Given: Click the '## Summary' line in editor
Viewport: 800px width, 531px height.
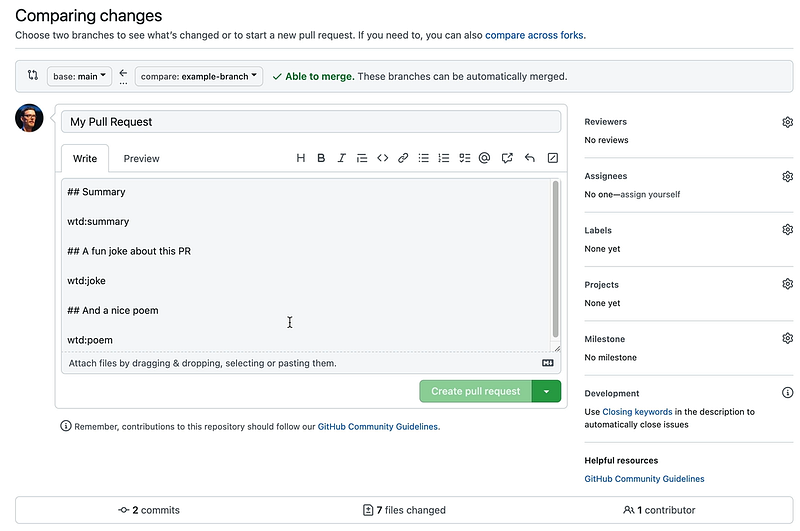Looking at the screenshot, I should [x=96, y=192].
